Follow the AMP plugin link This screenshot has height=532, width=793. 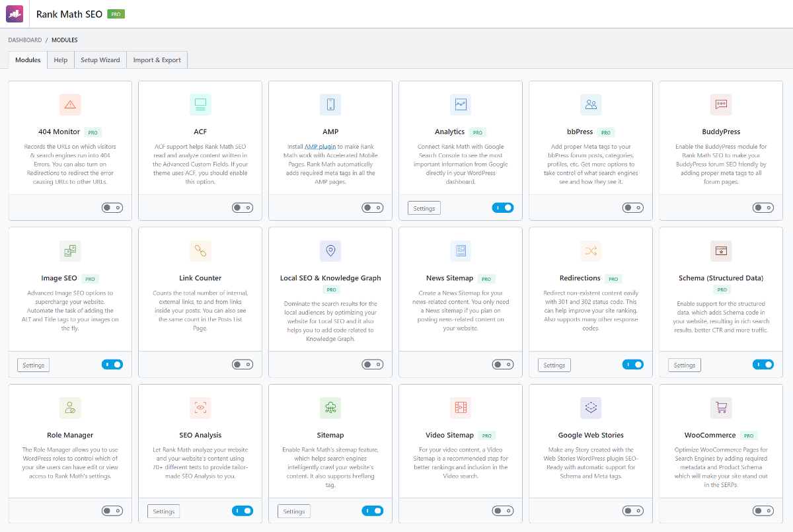(320, 147)
